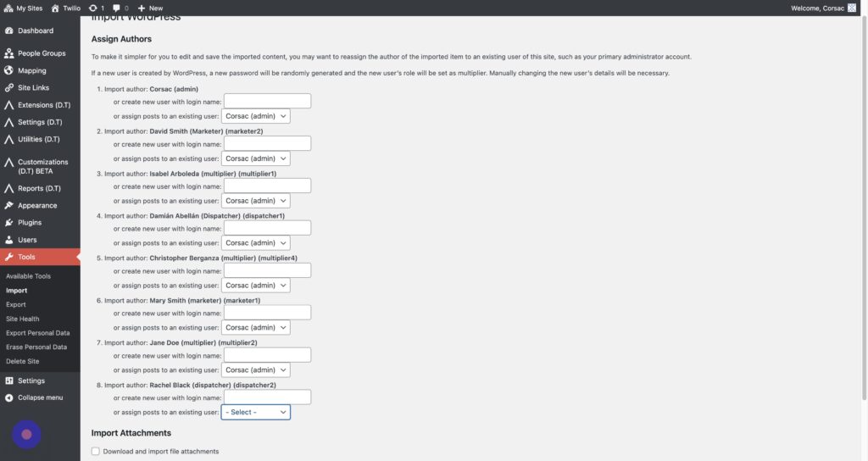Click the Mapping globe icon
This screenshot has width=868, height=461.
(x=8, y=70)
